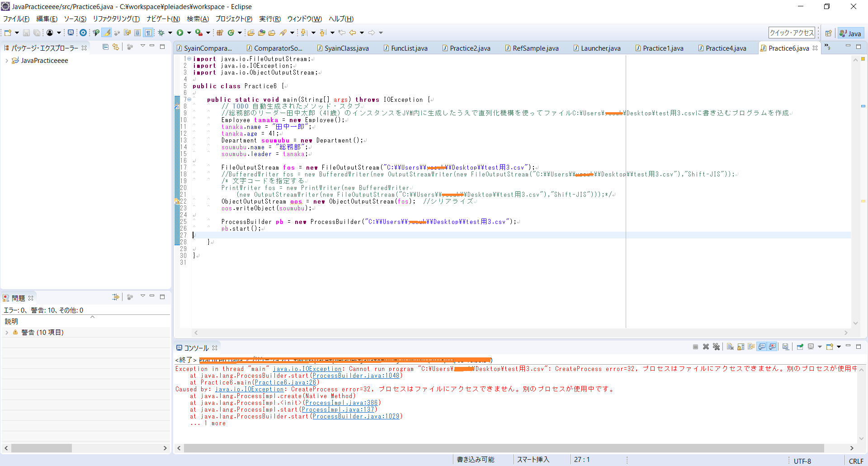Click the Practice6.java:26 link in console

285,382
